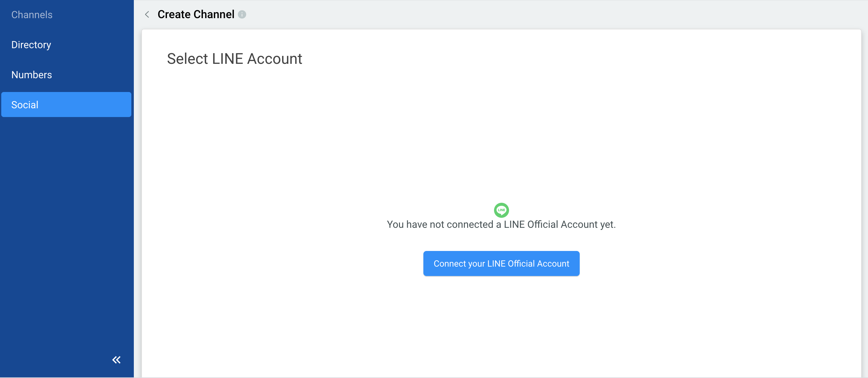Click the 'You have not connected' message
This screenshot has height=378, width=868.
click(501, 224)
